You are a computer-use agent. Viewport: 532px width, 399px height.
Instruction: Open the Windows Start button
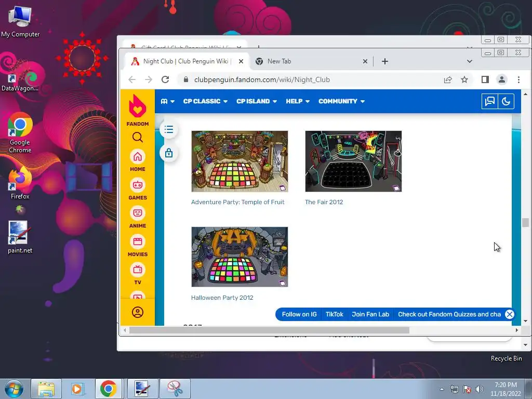tap(14, 389)
